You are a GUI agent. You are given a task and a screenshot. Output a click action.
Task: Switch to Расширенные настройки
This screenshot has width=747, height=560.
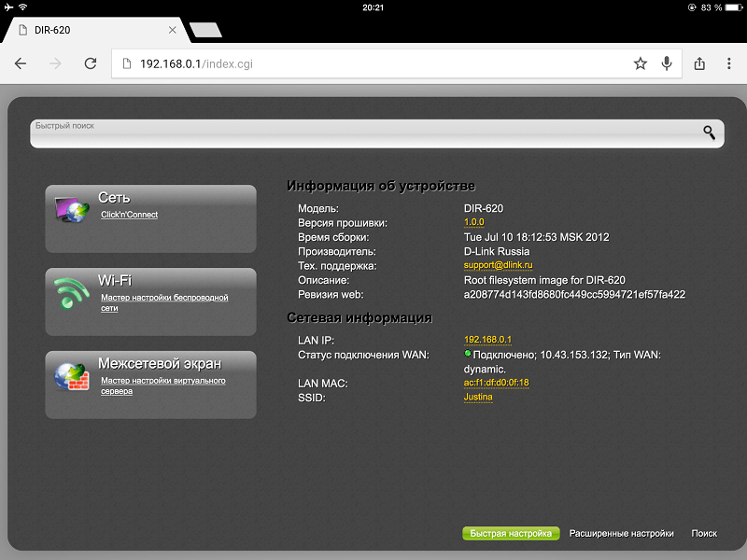tap(621, 533)
